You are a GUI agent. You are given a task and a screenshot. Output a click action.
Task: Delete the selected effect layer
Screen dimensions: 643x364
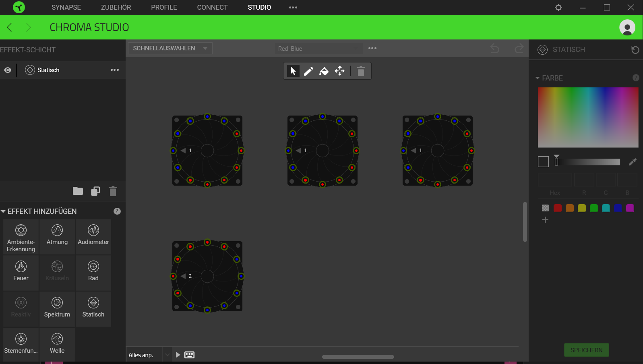(x=113, y=191)
